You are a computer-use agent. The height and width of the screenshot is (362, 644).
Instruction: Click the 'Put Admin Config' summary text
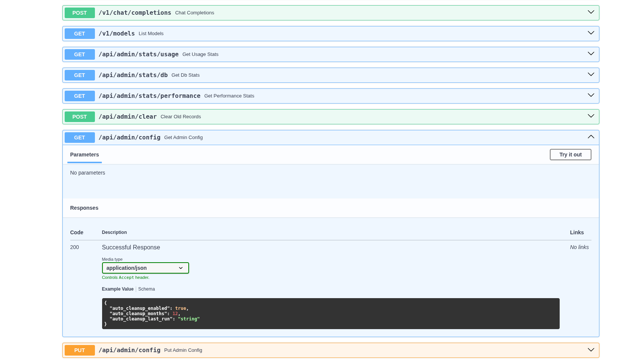click(183, 350)
